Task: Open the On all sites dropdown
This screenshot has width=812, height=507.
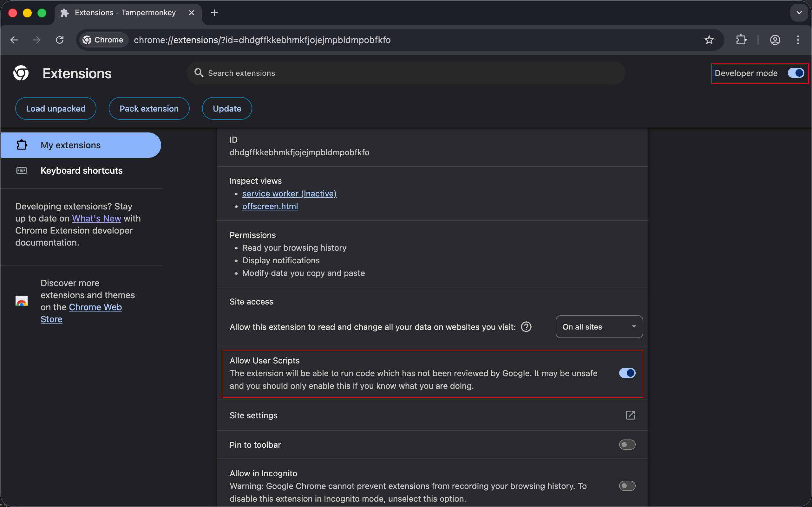Action: (599, 327)
